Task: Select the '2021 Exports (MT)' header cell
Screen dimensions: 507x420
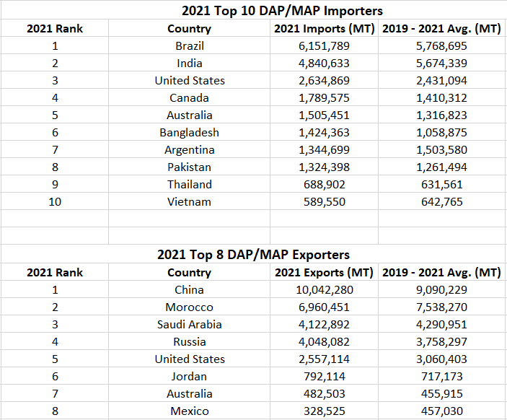Action: [325, 273]
